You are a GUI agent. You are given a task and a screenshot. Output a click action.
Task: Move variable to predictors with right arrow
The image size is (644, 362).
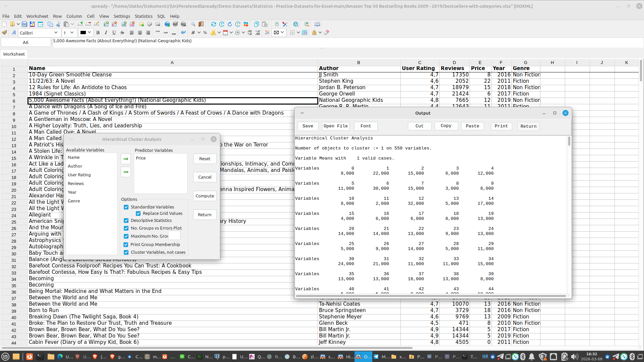[126, 159]
